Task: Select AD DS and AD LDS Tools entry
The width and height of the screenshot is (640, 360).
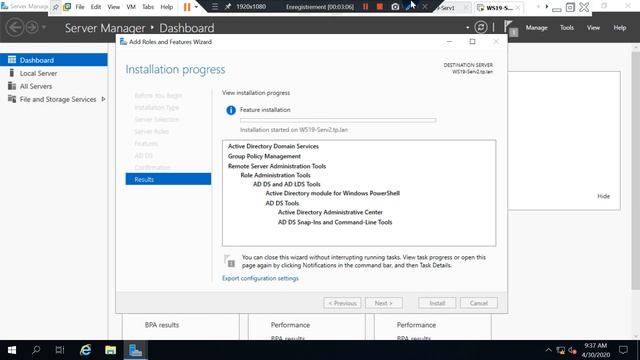Action: click(x=287, y=184)
